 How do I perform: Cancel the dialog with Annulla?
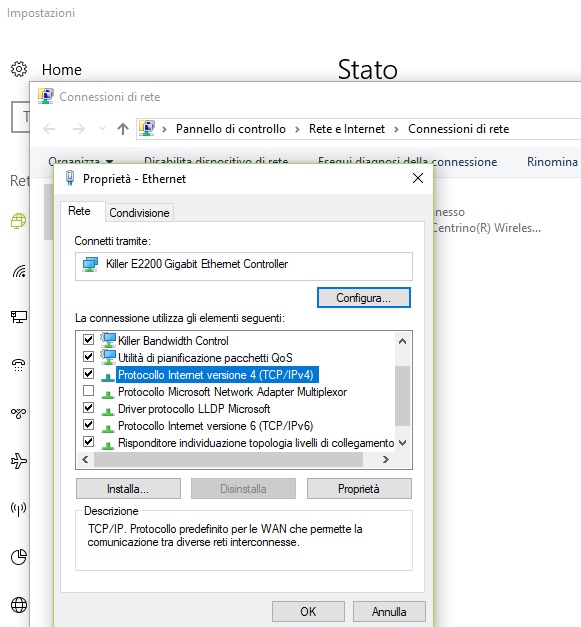point(389,611)
